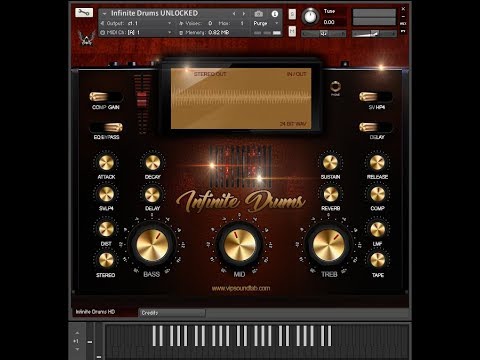Click the large MID knob
Image resolution: width=480 pixels, height=360 pixels.
(240, 245)
